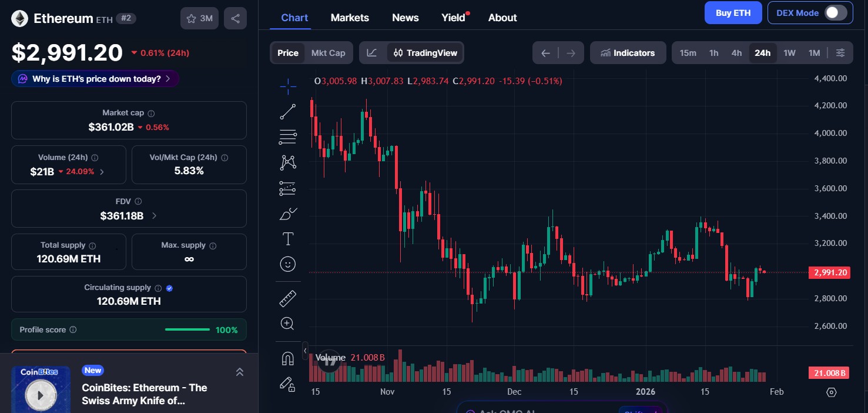
Task: Activate the zoom-in magnifier tool
Action: (287, 323)
